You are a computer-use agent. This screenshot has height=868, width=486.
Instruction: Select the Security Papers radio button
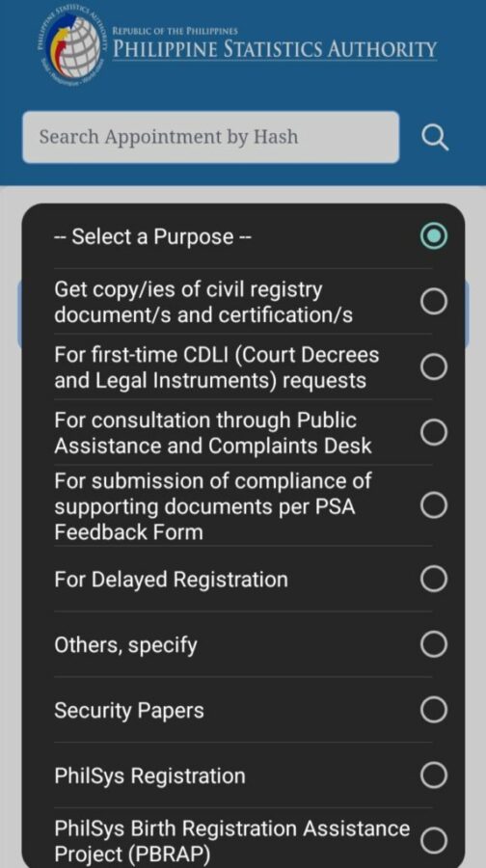click(x=433, y=710)
